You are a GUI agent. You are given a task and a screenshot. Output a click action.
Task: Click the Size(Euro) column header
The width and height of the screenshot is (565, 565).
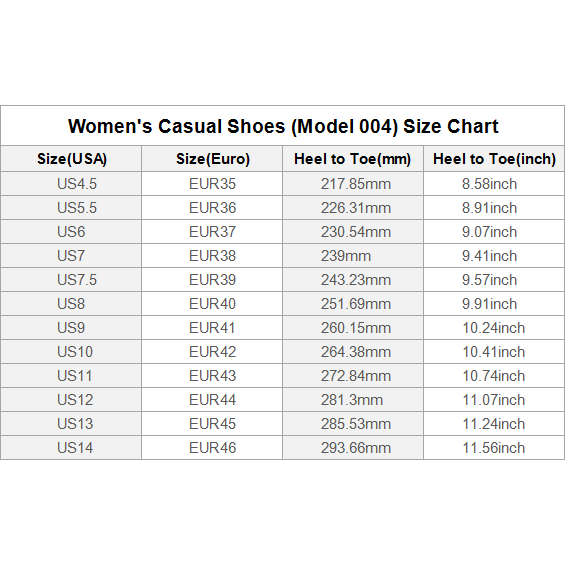pos(212,159)
